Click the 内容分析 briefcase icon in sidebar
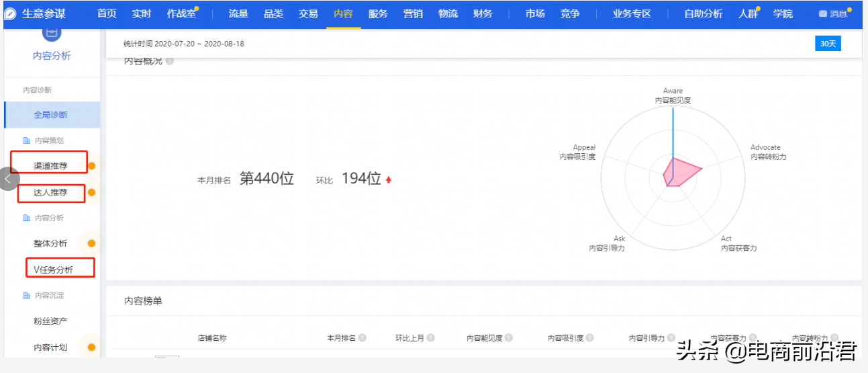This screenshot has height=373, width=868. tap(52, 33)
